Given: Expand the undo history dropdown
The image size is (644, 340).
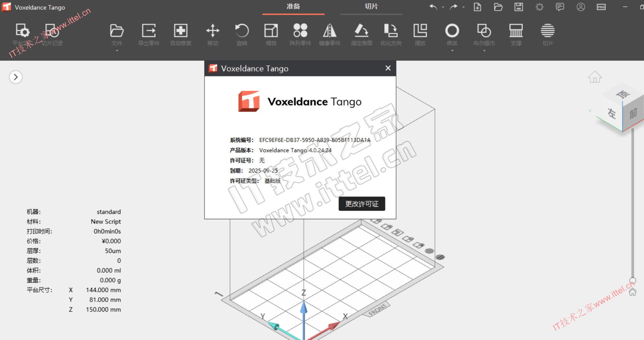Looking at the screenshot, I should coord(443,7).
